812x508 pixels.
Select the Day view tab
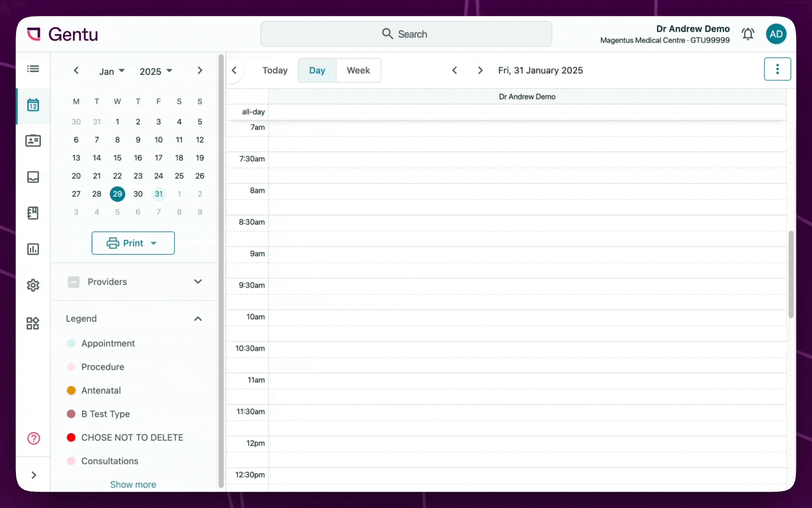tap(317, 71)
